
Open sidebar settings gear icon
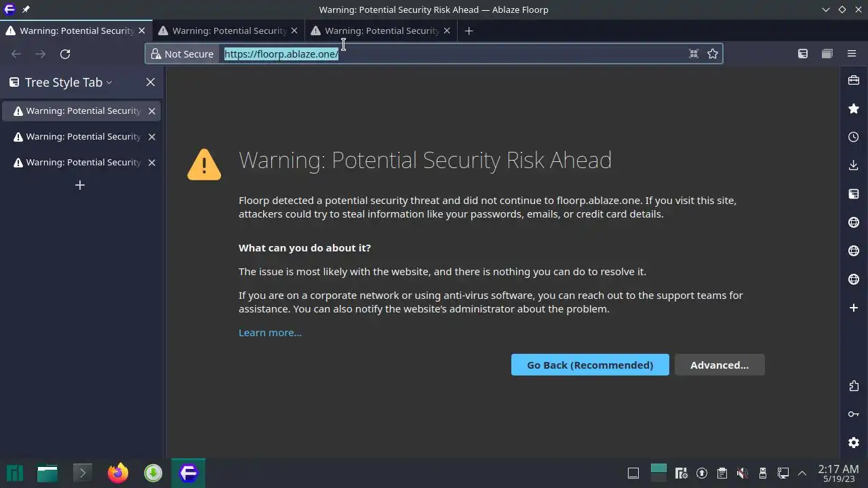pyautogui.click(x=854, y=443)
